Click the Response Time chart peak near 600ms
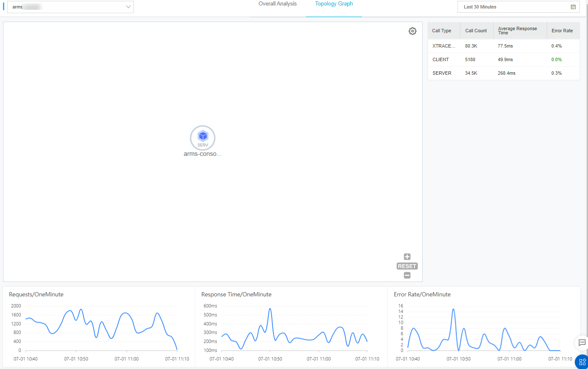588x369 pixels. click(270, 310)
